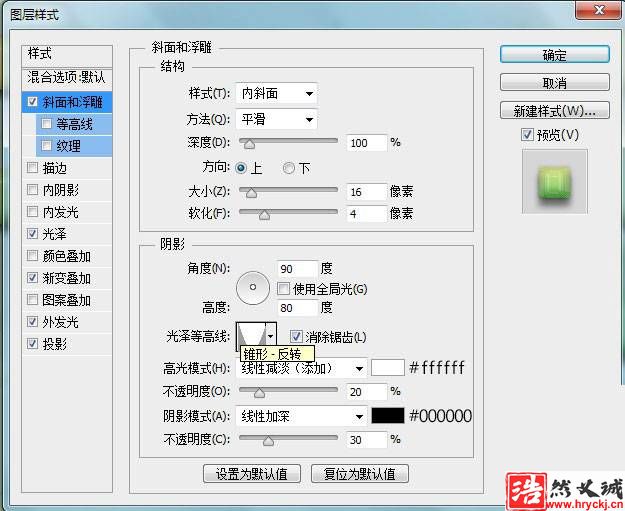The image size is (625, 511).
Task: Click shadow opacity field showing 30
Action: 367,440
